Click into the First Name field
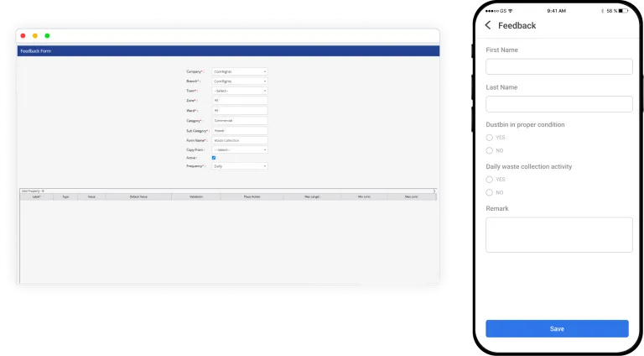The width and height of the screenshot is (644, 356). pyautogui.click(x=558, y=66)
